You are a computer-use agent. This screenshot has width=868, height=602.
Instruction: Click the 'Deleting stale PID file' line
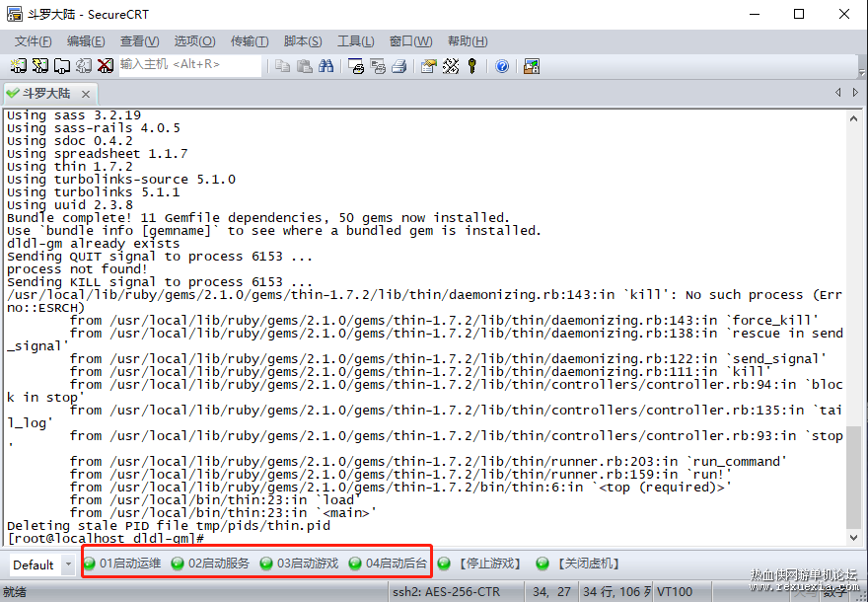coord(169,526)
